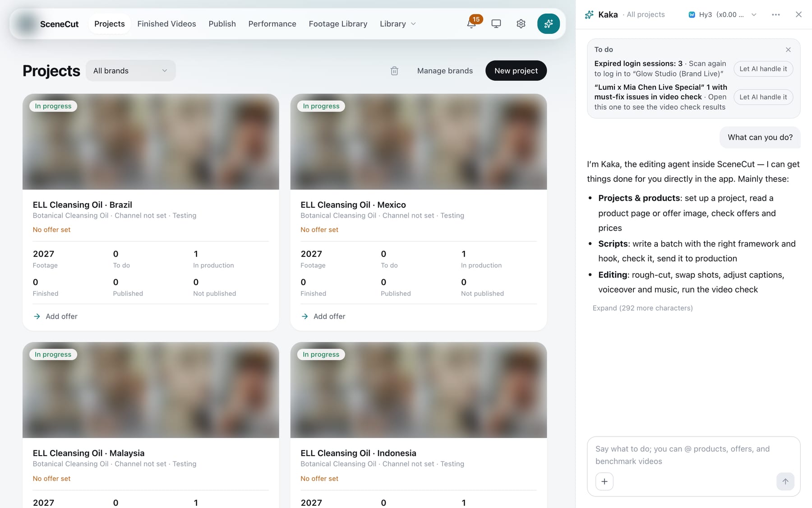The height and width of the screenshot is (508, 812).
Task: Open the ELL Cleansing Oil · Brazil thumbnail
Action: coord(151,142)
